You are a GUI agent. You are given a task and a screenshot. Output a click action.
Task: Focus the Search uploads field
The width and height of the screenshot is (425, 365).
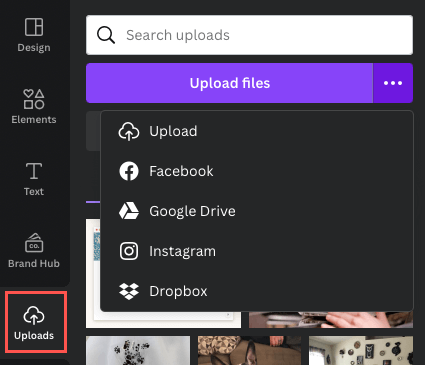(x=249, y=35)
